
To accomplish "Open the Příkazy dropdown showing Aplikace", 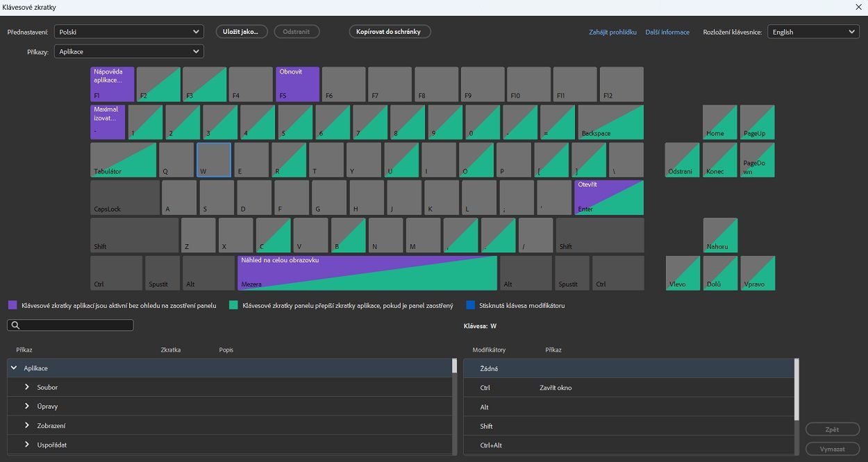I will pyautogui.click(x=129, y=51).
